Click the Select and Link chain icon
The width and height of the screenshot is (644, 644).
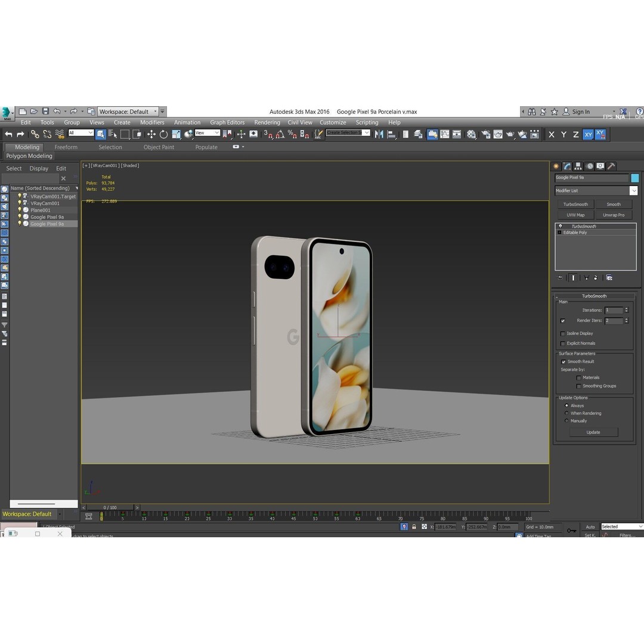35,134
